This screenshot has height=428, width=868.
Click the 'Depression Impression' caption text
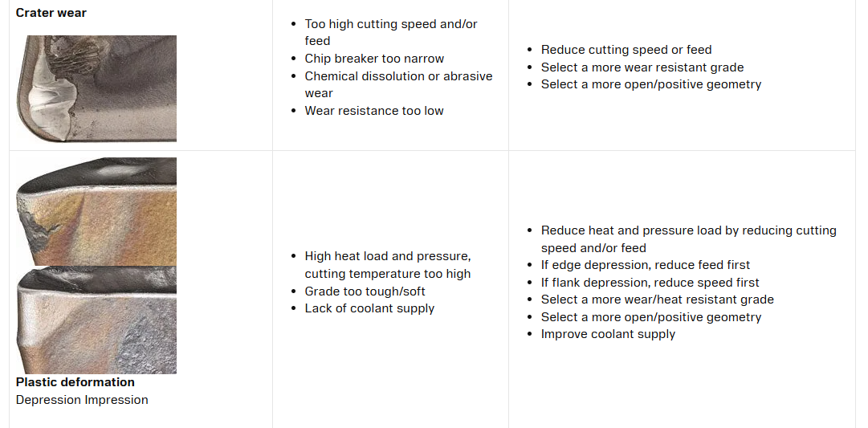82,400
